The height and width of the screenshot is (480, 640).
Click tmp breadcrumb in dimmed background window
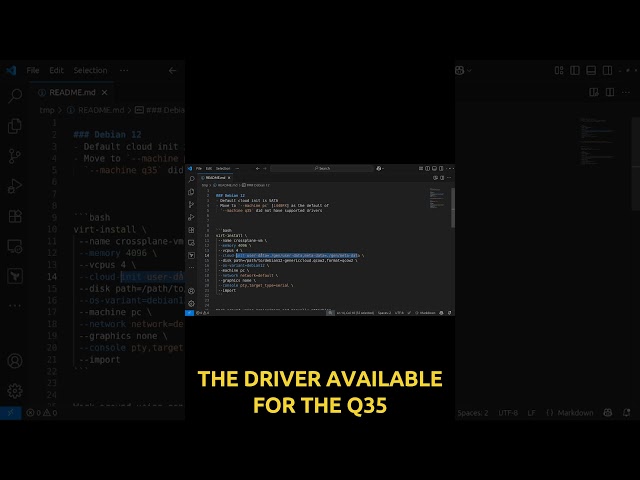pos(47,110)
